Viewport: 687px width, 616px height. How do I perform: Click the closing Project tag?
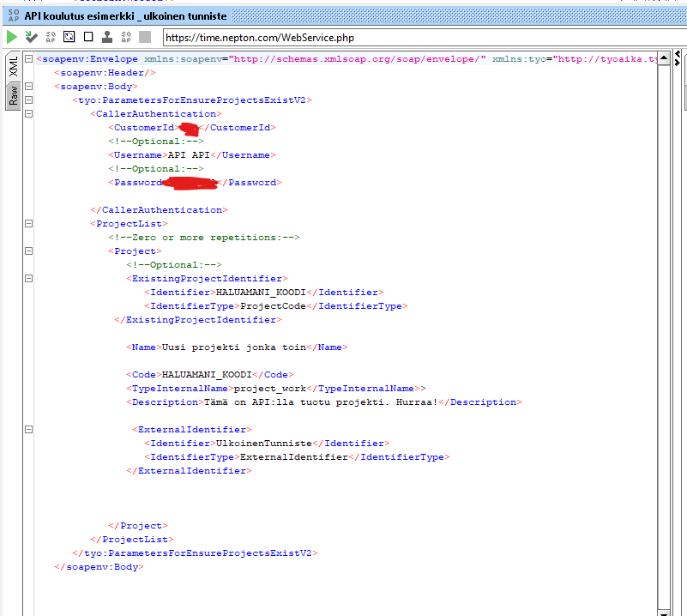click(138, 526)
